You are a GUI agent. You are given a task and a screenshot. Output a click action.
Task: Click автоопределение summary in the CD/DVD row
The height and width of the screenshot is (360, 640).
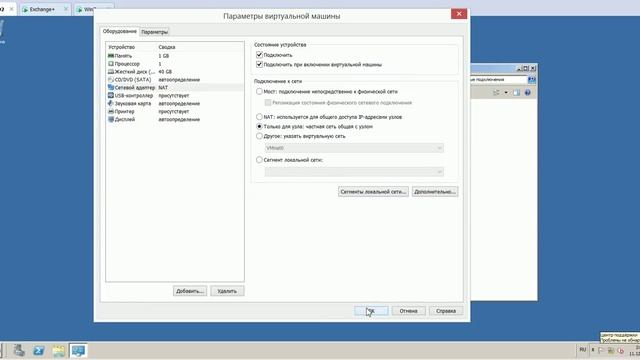179,80
